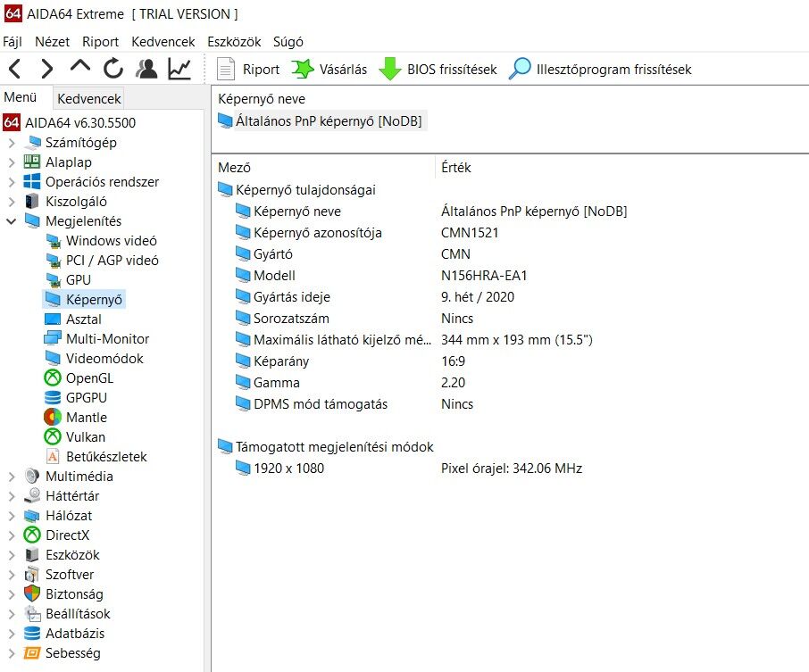Open BIOS frissítések
The height and width of the screenshot is (672, 809).
tap(438, 69)
